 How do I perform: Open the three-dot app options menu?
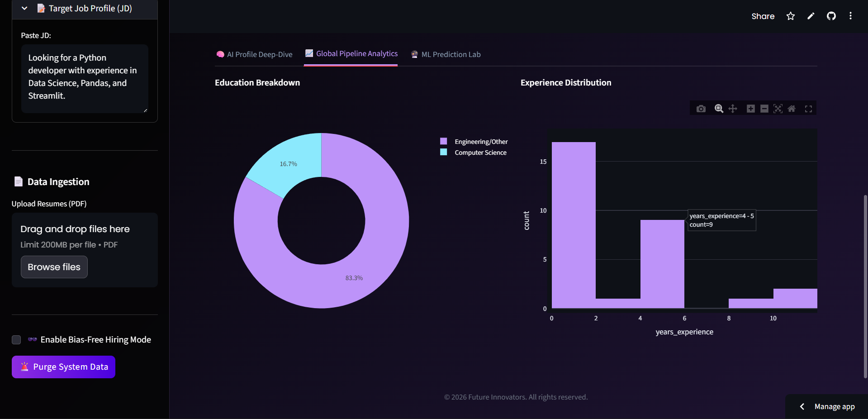pos(850,16)
